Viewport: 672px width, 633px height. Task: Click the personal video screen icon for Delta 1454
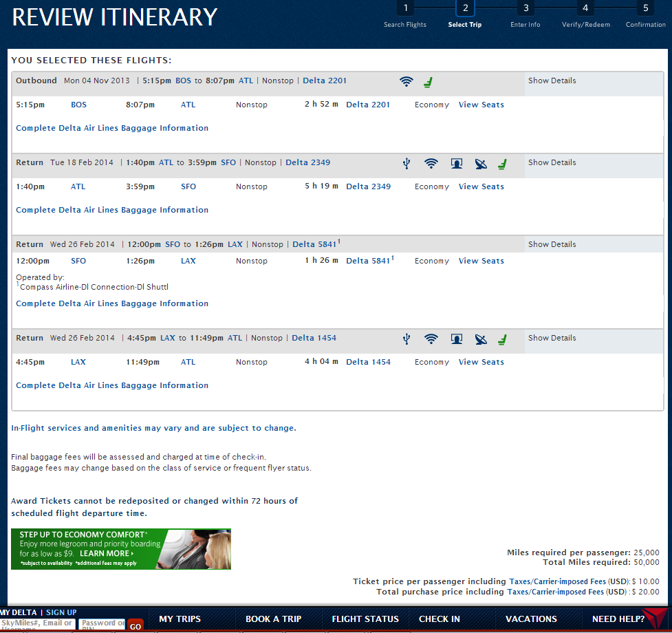click(x=457, y=339)
